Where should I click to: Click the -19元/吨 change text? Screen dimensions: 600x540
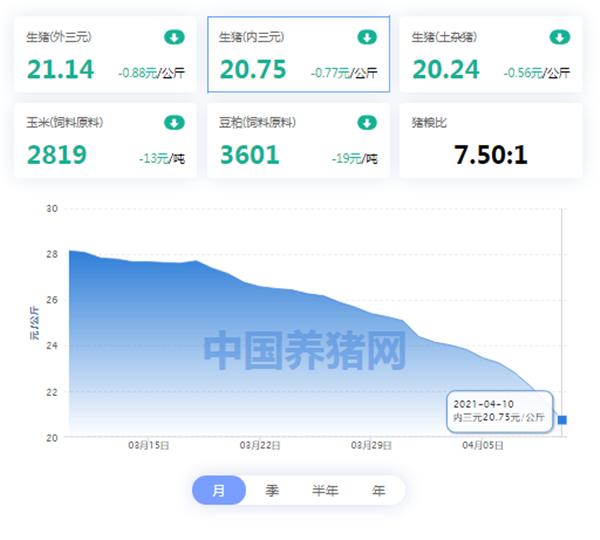[355, 158]
